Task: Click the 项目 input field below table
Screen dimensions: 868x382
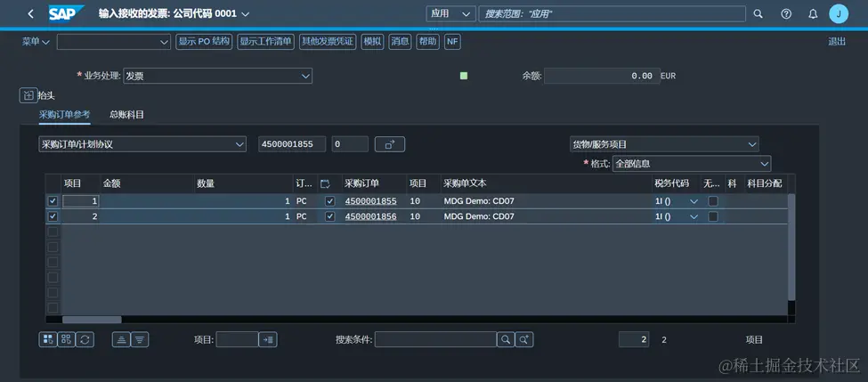Action: (237, 339)
